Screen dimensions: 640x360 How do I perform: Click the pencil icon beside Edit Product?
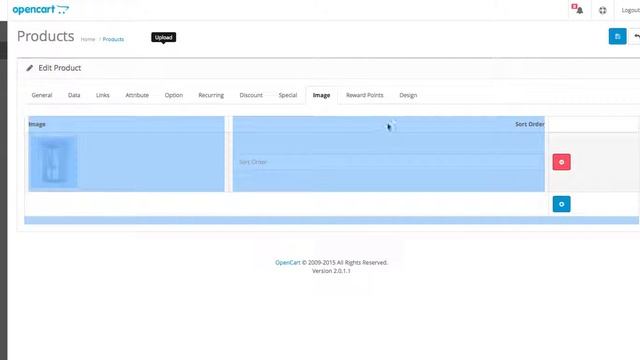pyautogui.click(x=29, y=68)
